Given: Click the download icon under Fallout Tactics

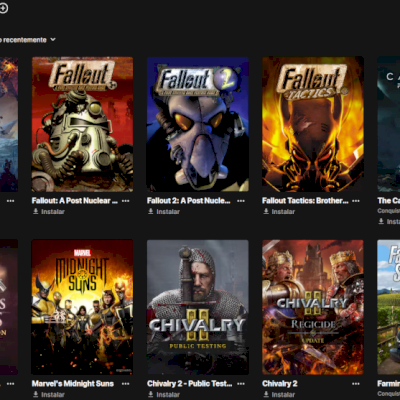Looking at the screenshot, I should [266, 211].
